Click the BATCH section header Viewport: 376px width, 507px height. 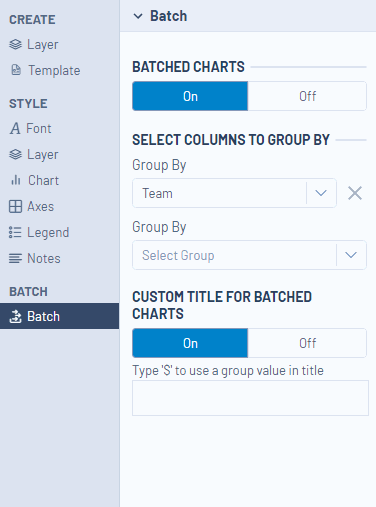tap(28, 292)
